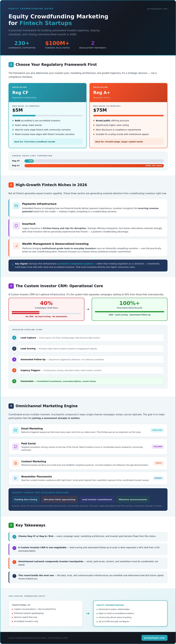Image resolution: width=176 pixels, height=644 pixels.
Task: Select the Lead investor commitments chip
Action: pos(97,499)
